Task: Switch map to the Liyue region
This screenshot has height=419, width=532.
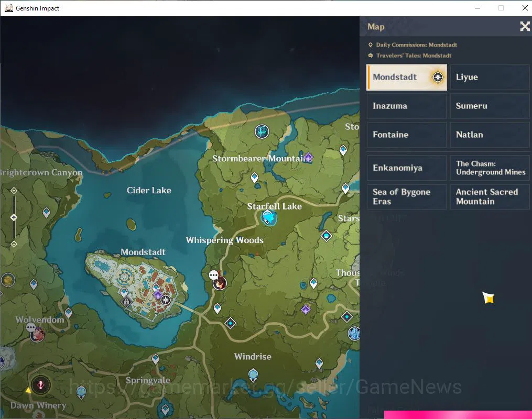Action: [490, 78]
